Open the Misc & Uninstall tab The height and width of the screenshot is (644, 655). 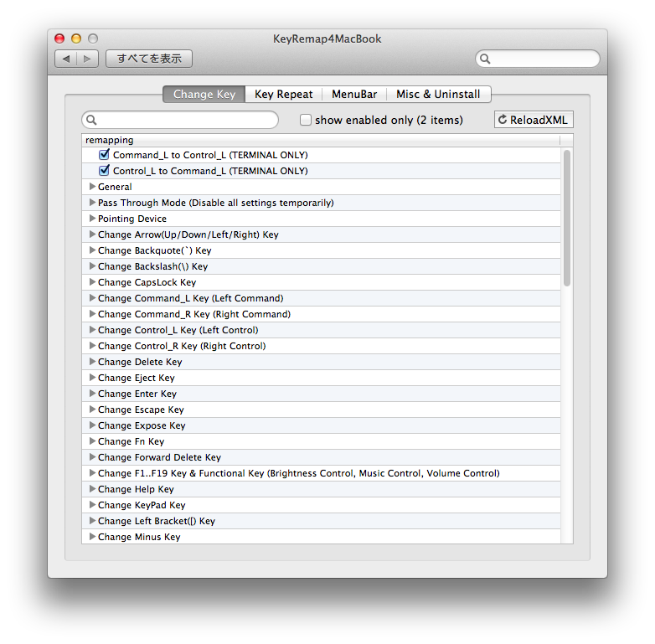[x=438, y=95]
